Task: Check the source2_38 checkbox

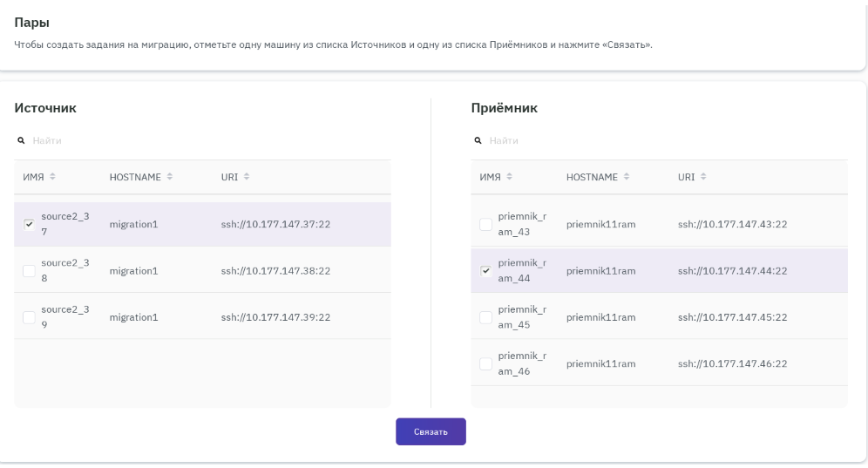Action: (29, 270)
